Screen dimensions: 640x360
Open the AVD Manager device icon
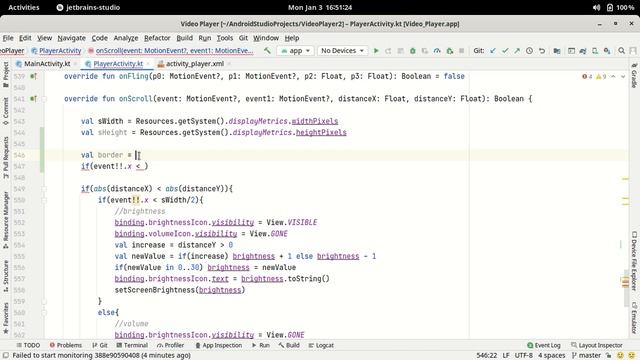595,51
